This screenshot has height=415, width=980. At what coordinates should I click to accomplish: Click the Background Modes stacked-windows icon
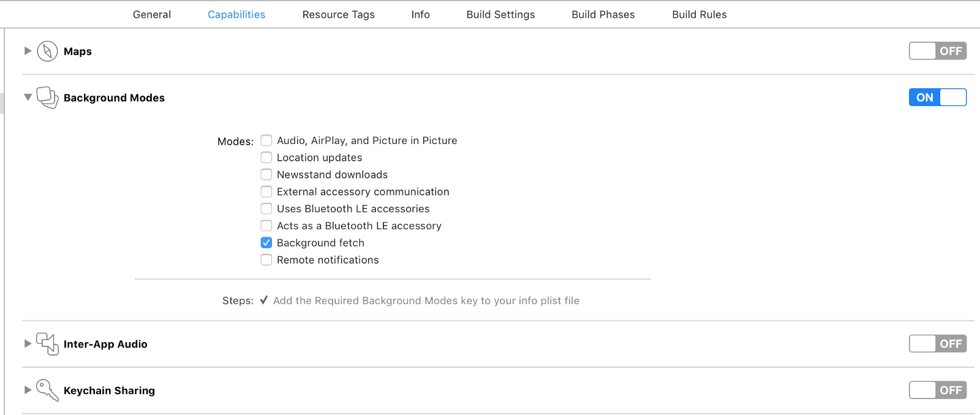tap(47, 97)
